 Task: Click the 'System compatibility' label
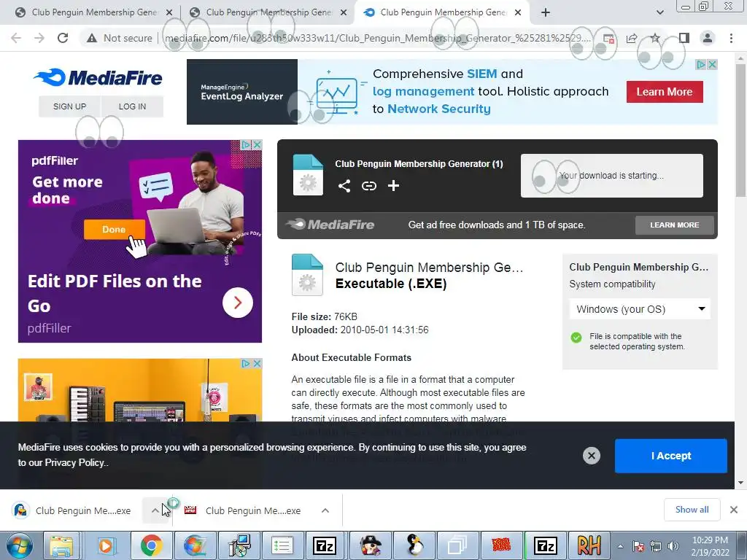[x=612, y=284]
